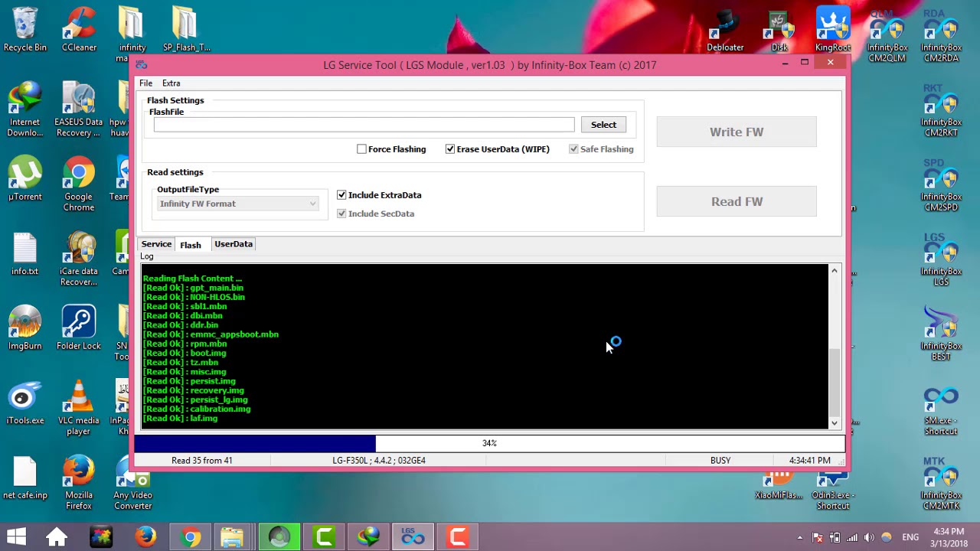This screenshot has width=980, height=551.
Task: Open net cafe.inp file on desktop
Action: click(24, 478)
